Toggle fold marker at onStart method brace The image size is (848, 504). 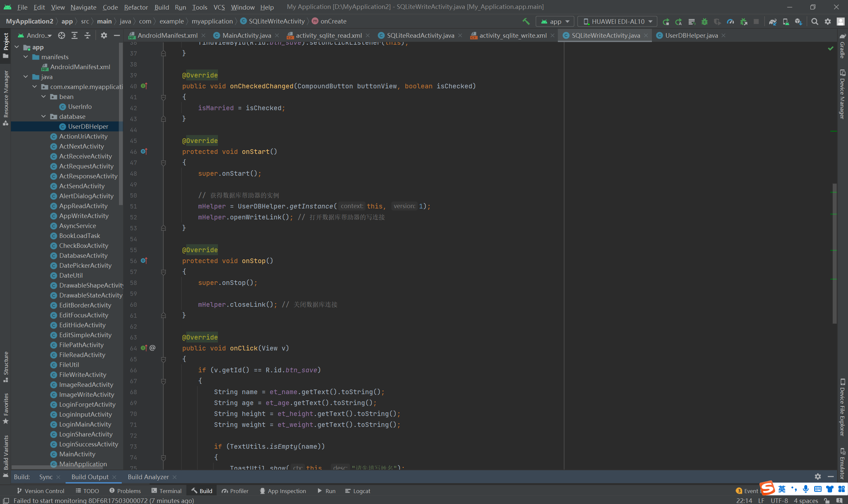164,163
